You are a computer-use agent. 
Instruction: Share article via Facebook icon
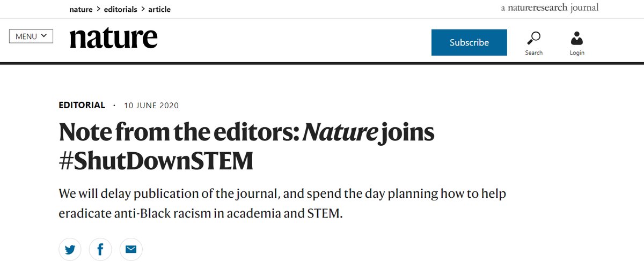pyautogui.click(x=100, y=249)
